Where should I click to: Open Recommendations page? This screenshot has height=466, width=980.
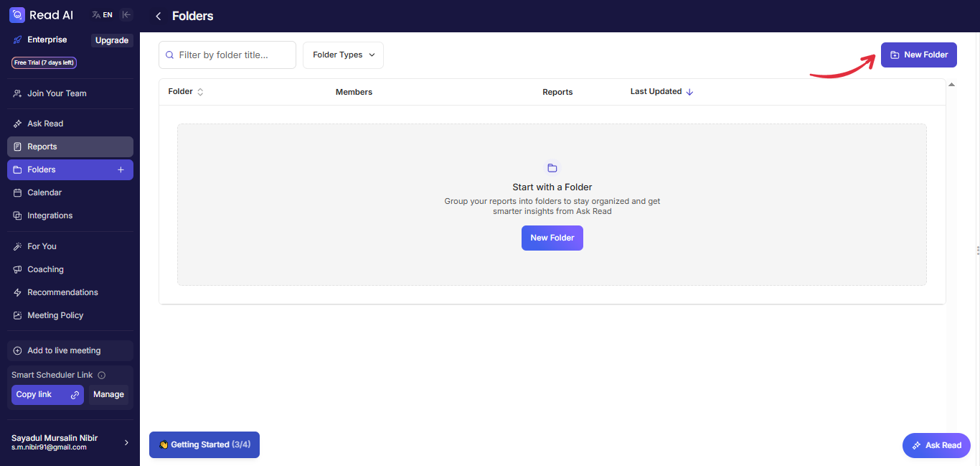coord(70,292)
